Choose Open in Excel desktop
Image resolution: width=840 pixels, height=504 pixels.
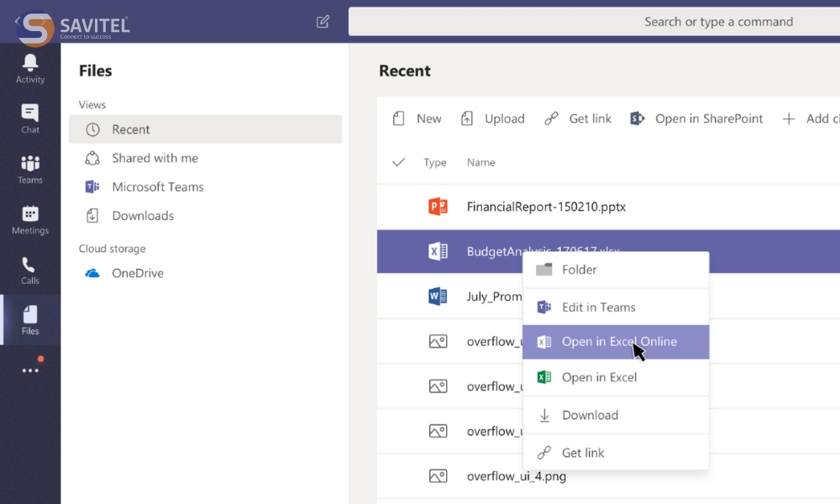click(616, 378)
